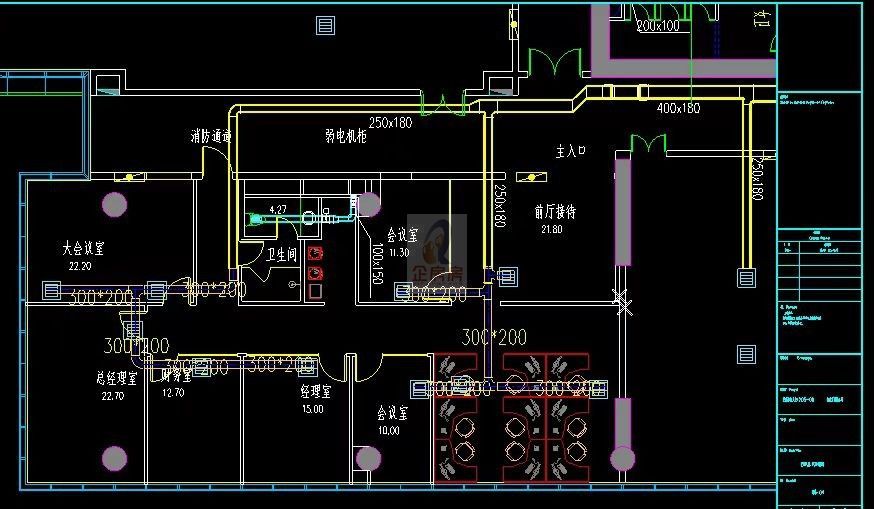Image resolution: width=874 pixels, height=509 pixels.
Task: Click the 弱电机柜 text label
Action: coord(345,136)
